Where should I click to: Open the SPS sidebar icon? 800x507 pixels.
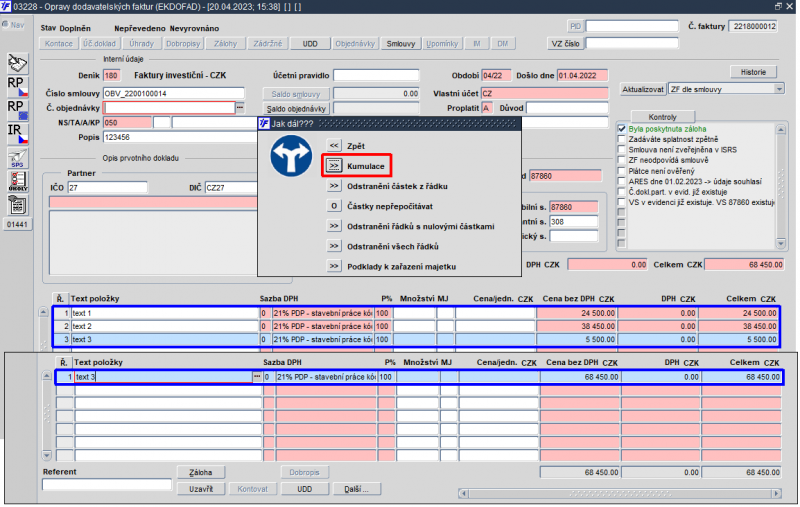coord(18,158)
